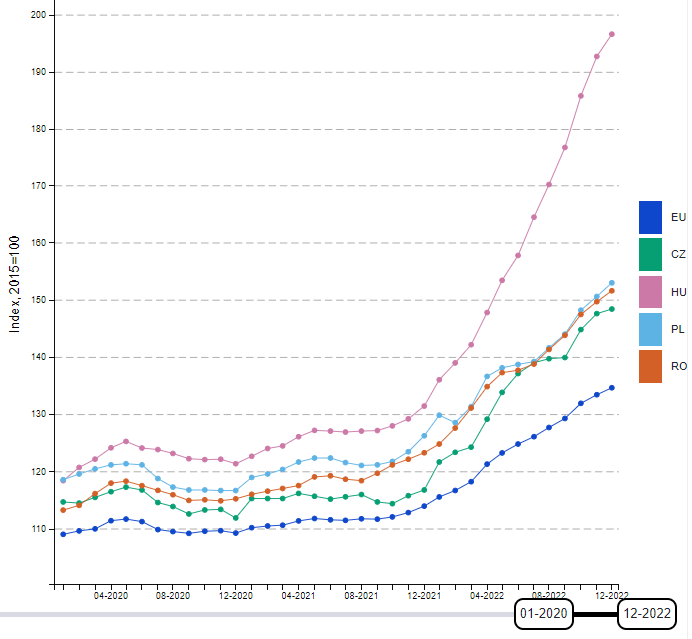This screenshot has height=639, width=692.
Task: Click the first EU data point at far left
Action: 63,534
